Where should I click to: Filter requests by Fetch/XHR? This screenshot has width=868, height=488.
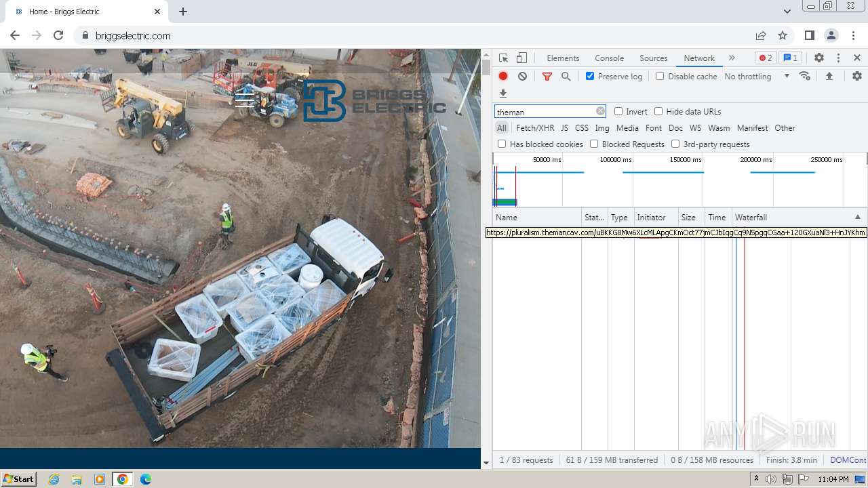tap(535, 127)
